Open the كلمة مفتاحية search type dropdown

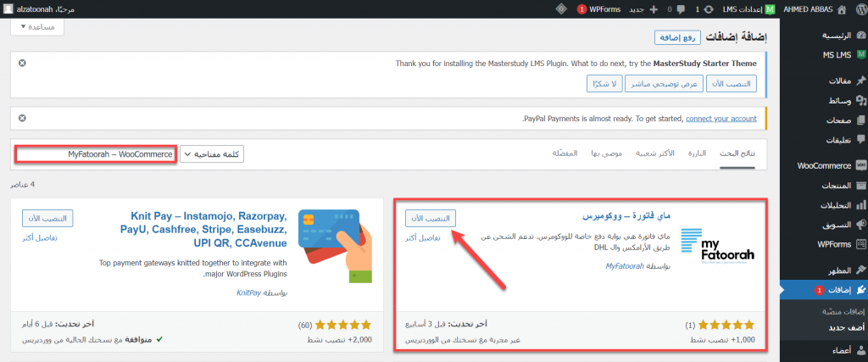tap(213, 154)
